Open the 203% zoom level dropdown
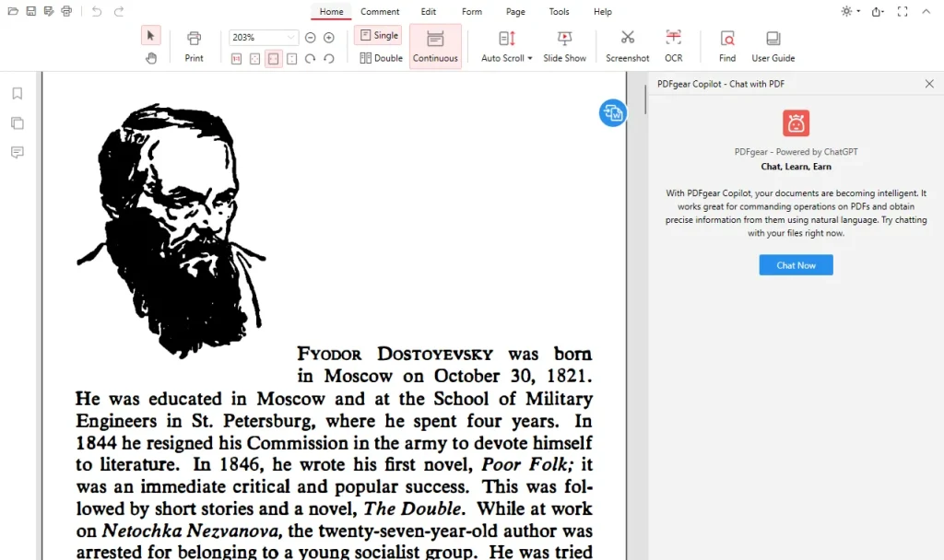Screen dimensions: 944x560 pos(290,37)
